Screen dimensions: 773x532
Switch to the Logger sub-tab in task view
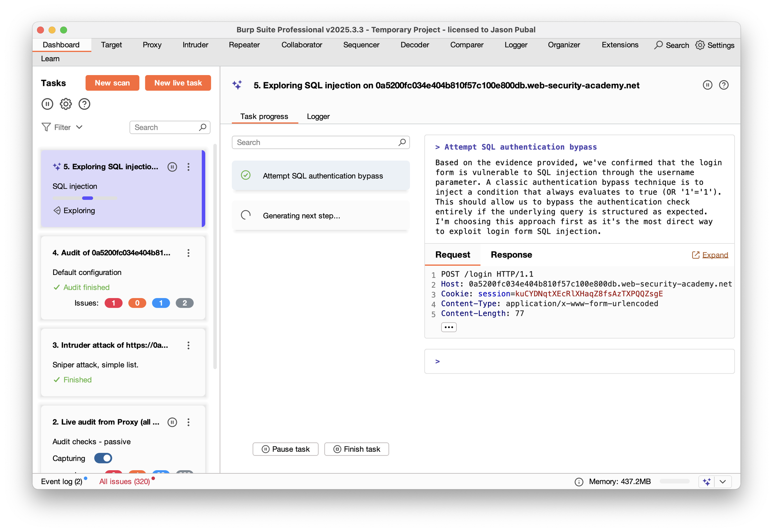click(x=318, y=116)
